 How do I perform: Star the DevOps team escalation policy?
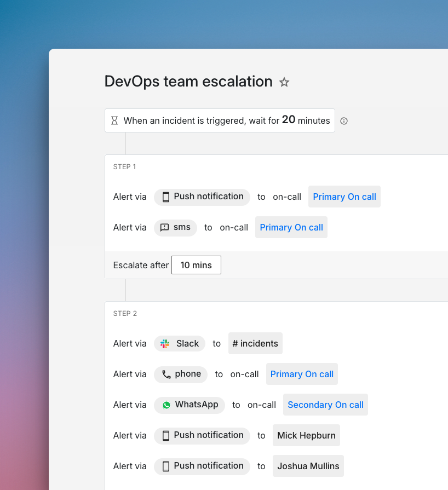[284, 82]
